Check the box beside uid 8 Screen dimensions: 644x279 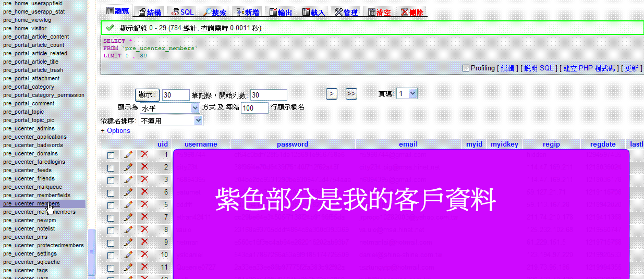(x=111, y=231)
